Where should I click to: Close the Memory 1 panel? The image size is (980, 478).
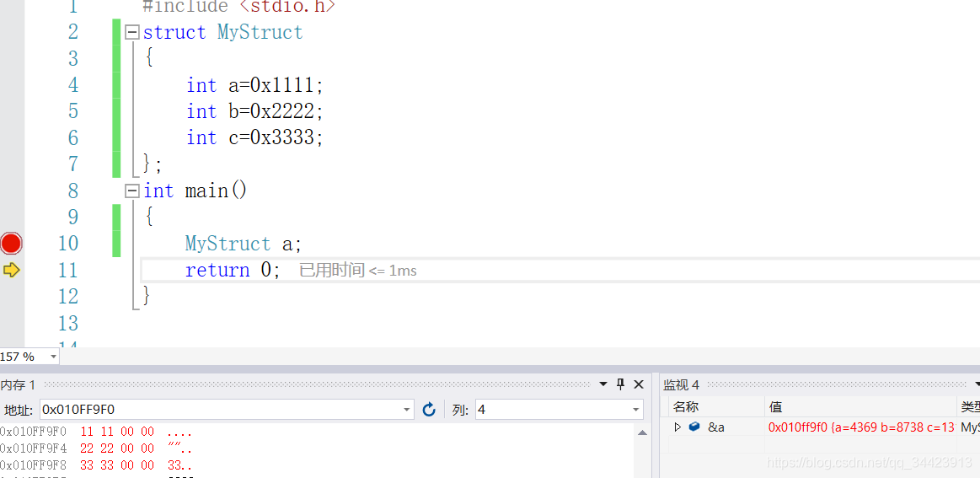pos(639,384)
